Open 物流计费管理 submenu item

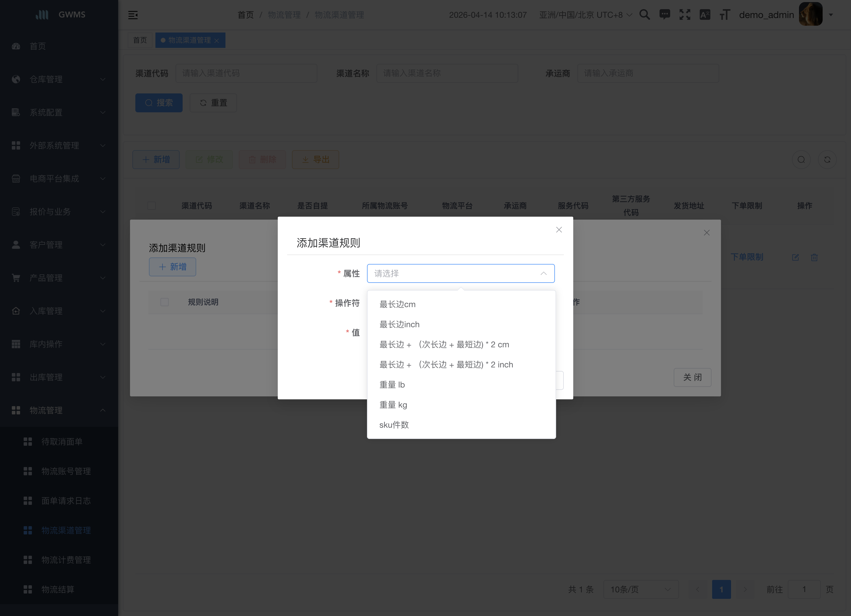pyautogui.click(x=59, y=560)
